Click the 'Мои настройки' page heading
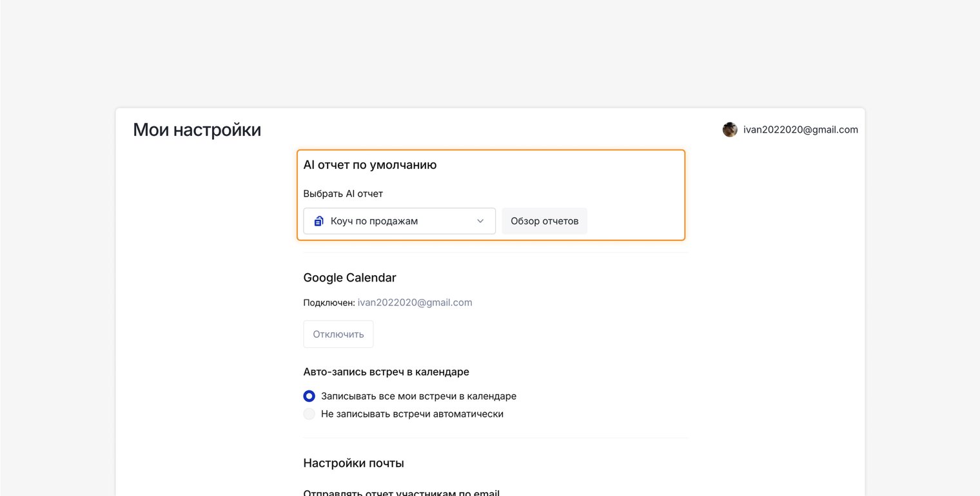 197,129
